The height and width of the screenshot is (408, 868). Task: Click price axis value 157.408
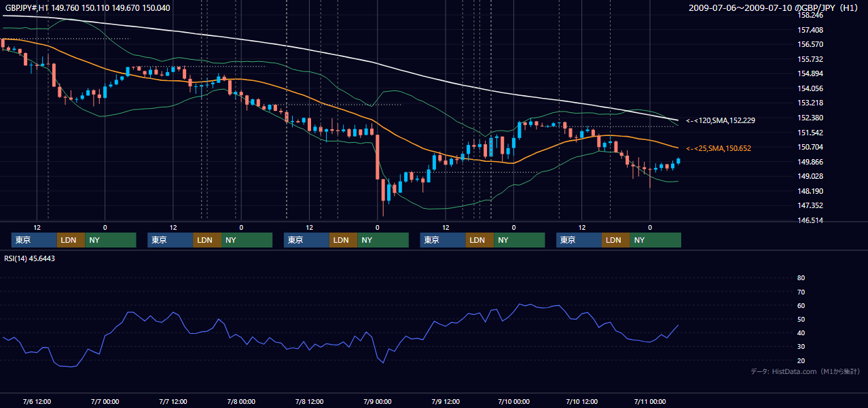pos(812,30)
